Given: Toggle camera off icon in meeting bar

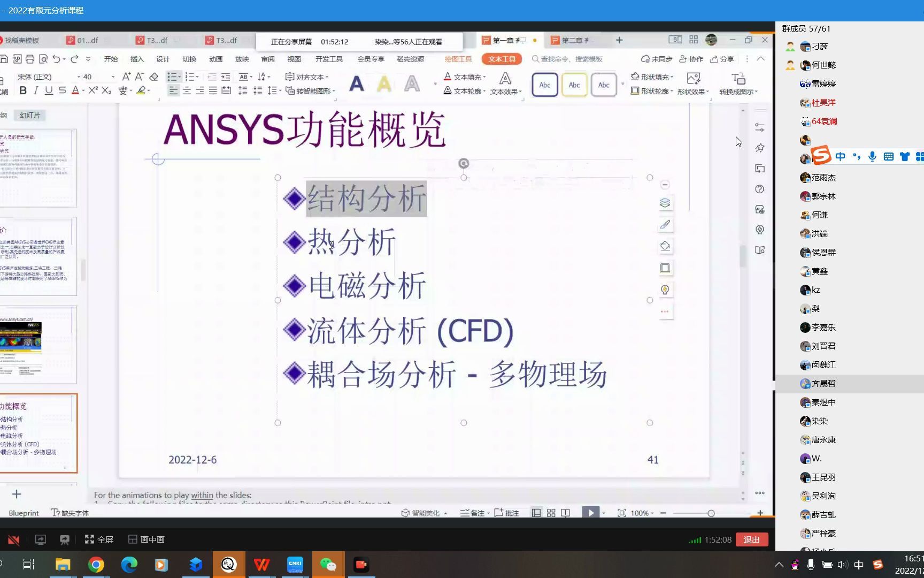Looking at the screenshot, I should pos(13,539).
